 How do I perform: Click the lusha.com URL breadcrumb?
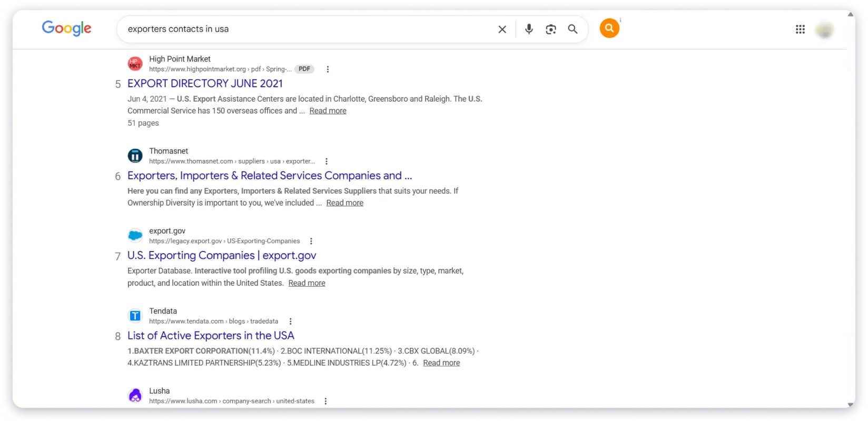232,401
